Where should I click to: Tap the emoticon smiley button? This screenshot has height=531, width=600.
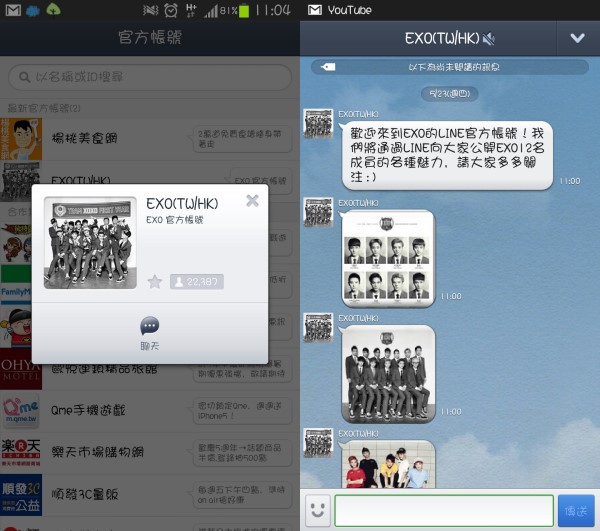(x=318, y=510)
